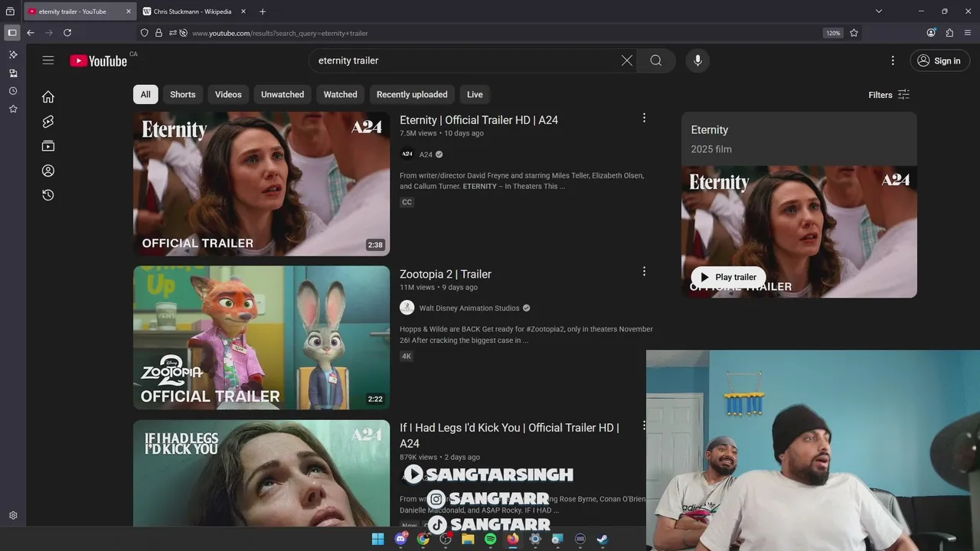Screen dimensions: 980x551
Task: Close the Chris Stuckmann Wikipedia tab
Action: click(x=243, y=11)
